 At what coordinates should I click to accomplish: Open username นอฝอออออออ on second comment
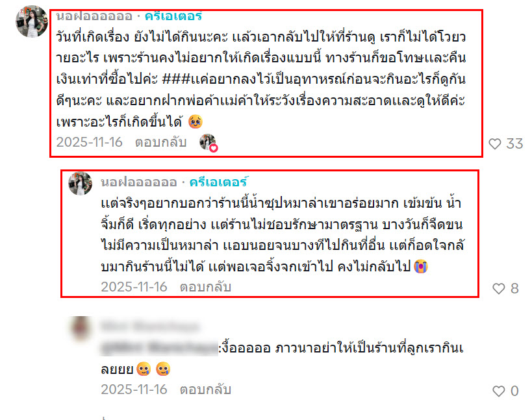coord(139,182)
